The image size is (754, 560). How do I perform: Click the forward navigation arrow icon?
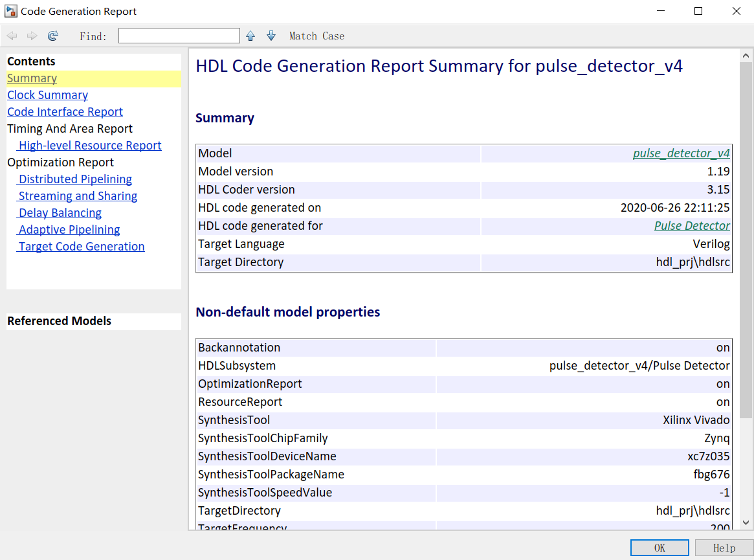(x=32, y=36)
